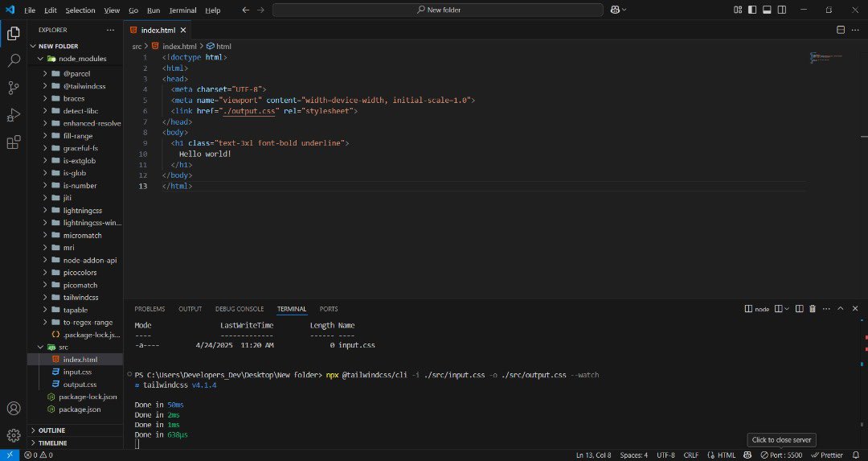Close the index.html editor tab
Screen dimensions: 868x461
coord(183,30)
